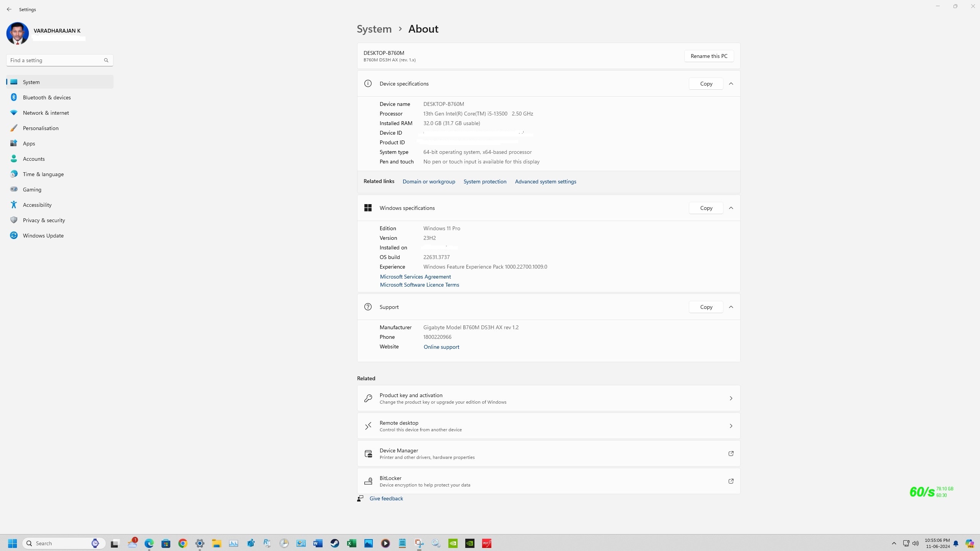Open Windows Update from sidebar

pyautogui.click(x=43, y=236)
